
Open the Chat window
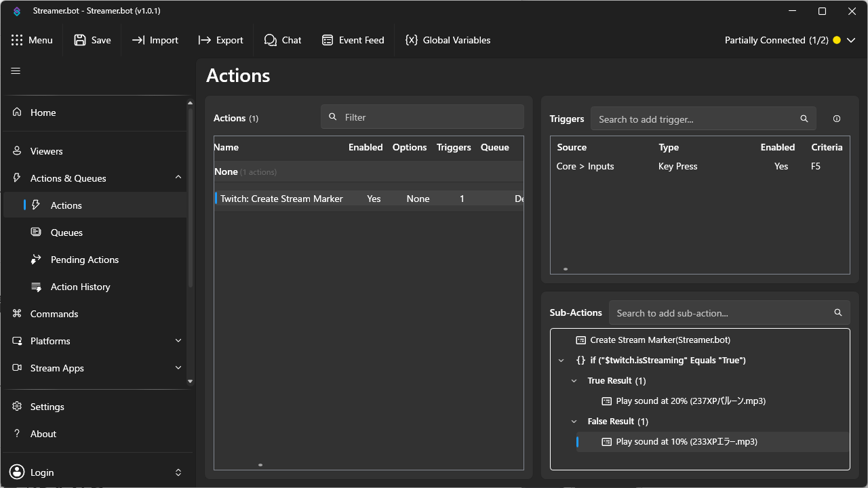click(283, 40)
